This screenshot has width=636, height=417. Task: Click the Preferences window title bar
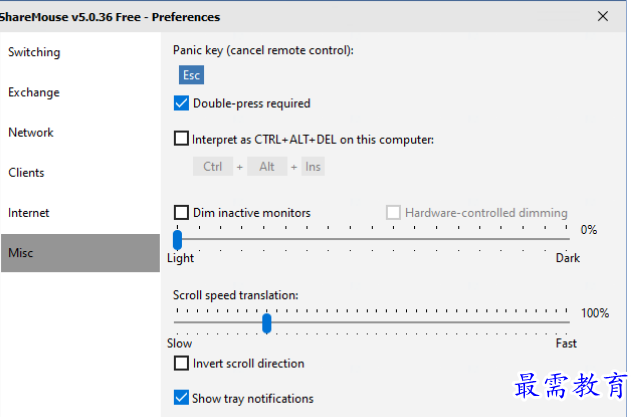300,16
